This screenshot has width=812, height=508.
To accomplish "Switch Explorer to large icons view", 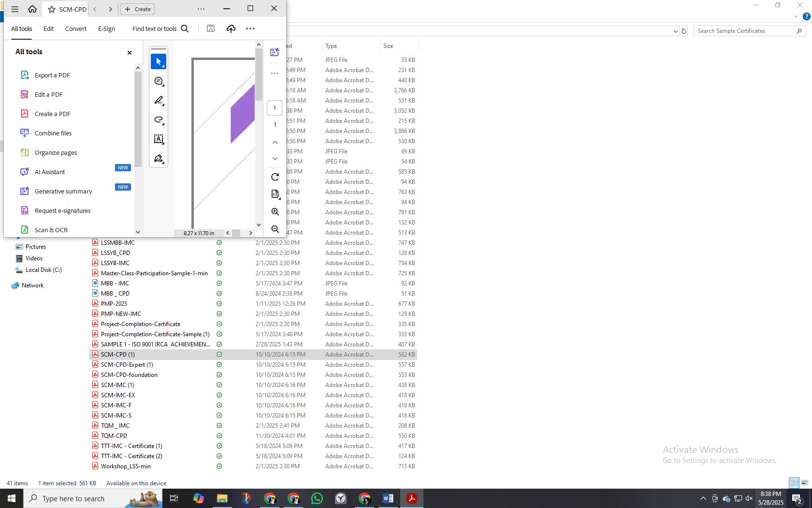I will click(805, 483).
